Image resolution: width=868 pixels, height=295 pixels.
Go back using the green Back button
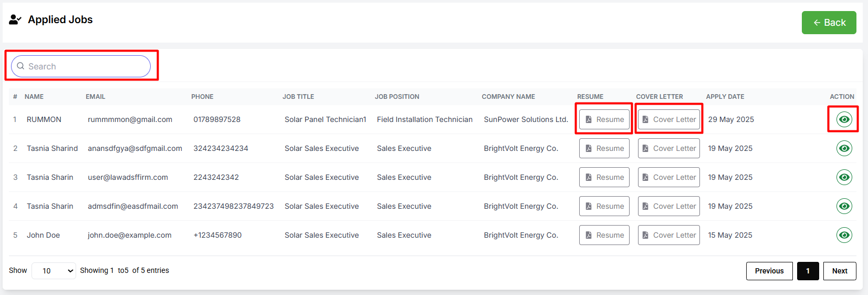(x=829, y=23)
